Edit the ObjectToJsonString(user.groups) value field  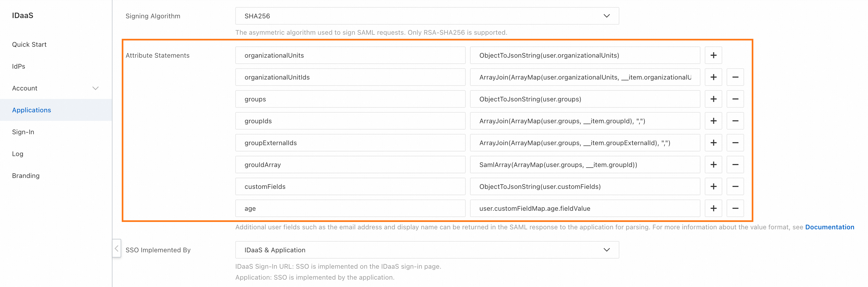(x=585, y=99)
